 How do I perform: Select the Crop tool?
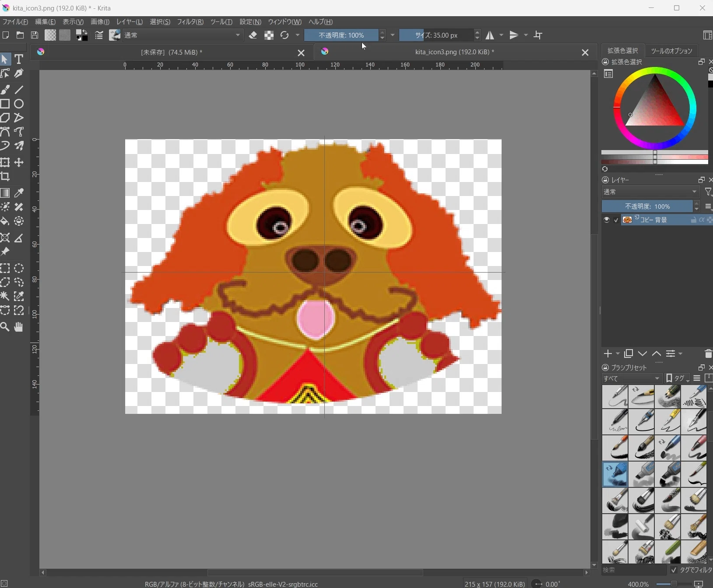pyautogui.click(x=5, y=176)
